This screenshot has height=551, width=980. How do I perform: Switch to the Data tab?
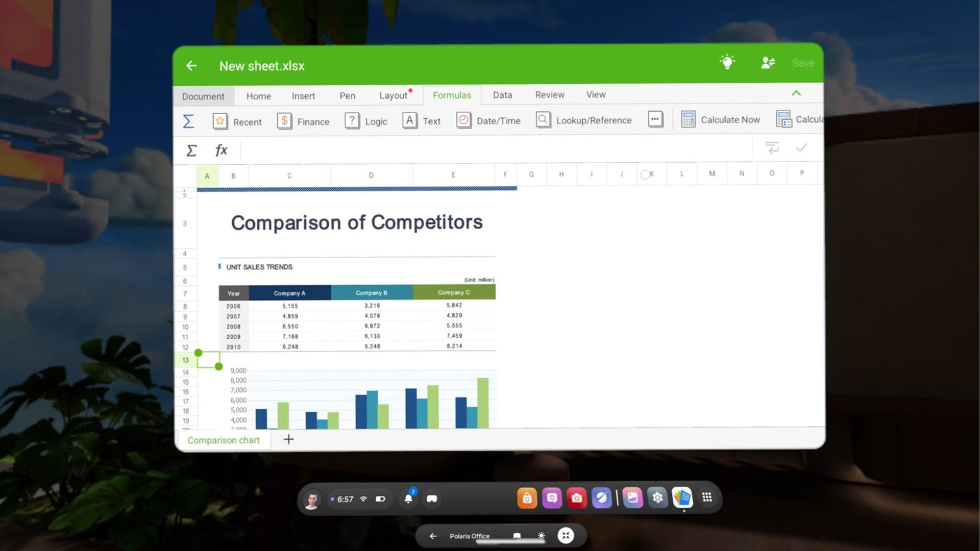pyautogui.click(x=502, y=95)
